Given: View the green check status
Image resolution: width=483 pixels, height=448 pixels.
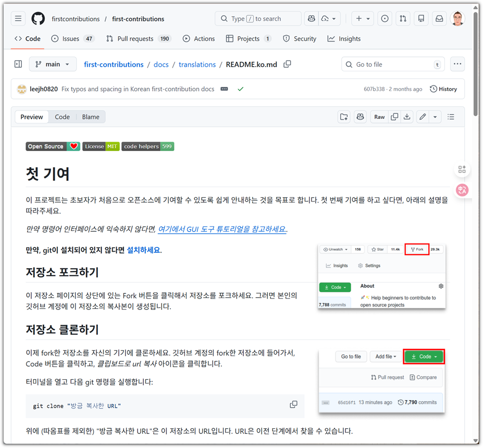Looking at the screenshot, I should [241, 89].
